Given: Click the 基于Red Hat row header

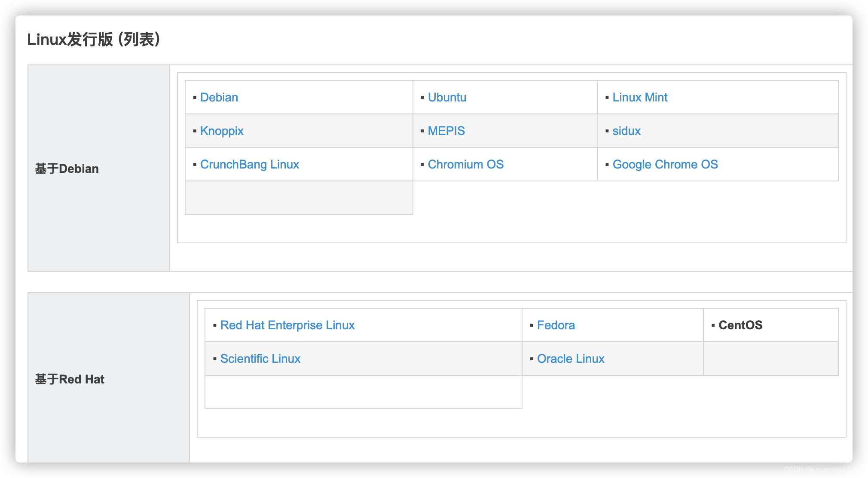Looking at the screenshot, I should click(x=70, y=380).
